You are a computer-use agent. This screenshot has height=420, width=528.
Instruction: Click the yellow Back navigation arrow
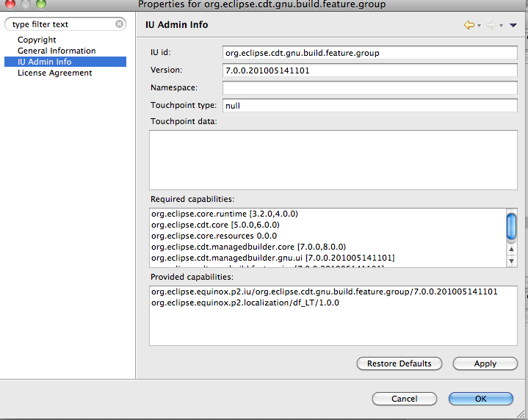tap(469, 25)
